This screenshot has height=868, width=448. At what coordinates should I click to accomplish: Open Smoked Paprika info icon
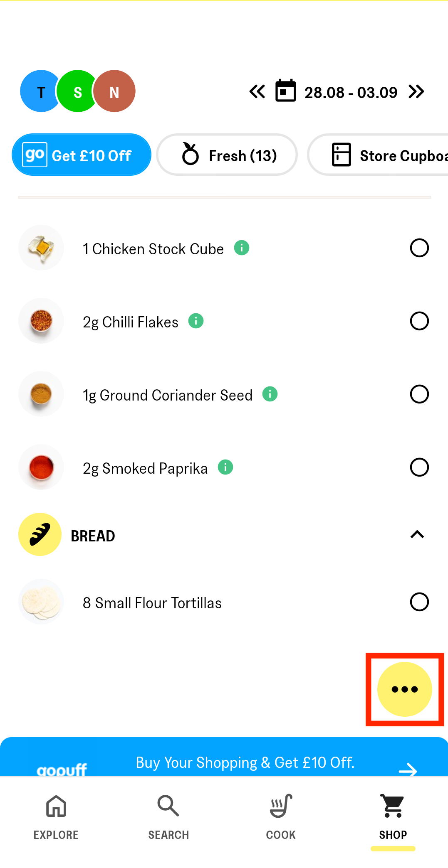pyautogui.click(x=225, y=467)
